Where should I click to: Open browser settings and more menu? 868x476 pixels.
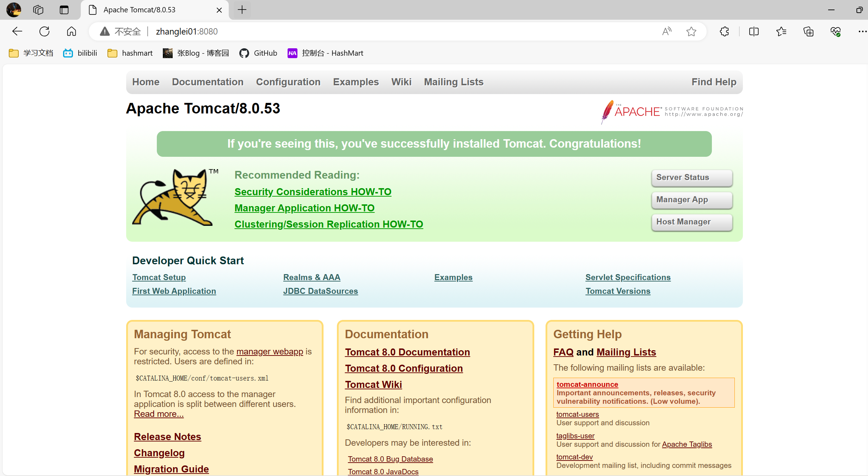click(x=862, y=31)
